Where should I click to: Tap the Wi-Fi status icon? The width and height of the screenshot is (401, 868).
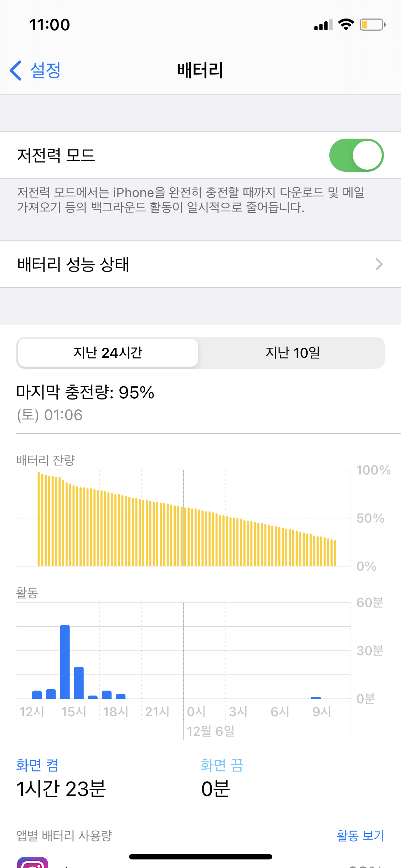346,25
